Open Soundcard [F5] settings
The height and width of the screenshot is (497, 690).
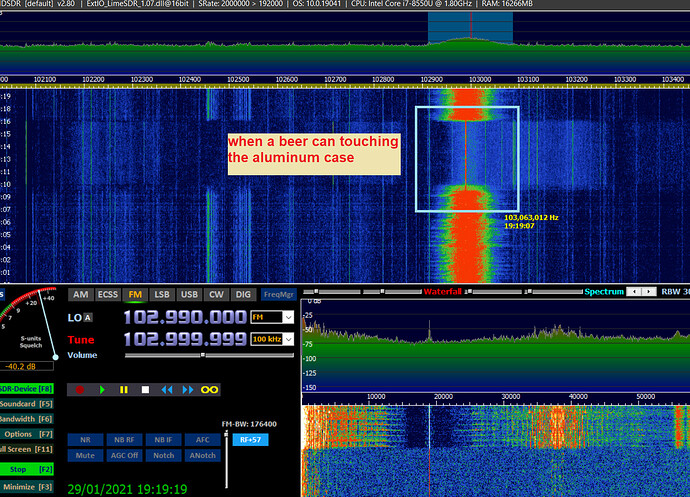pyautogui.click(x=26, y=404)
